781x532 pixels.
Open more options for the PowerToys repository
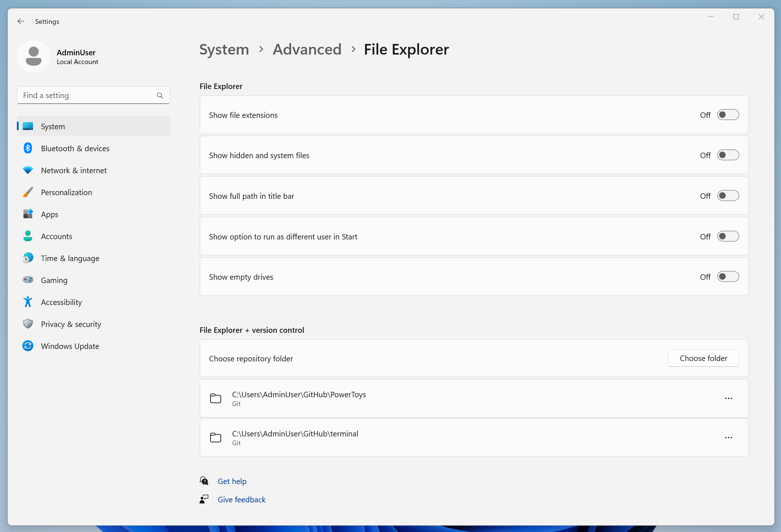click(x=728, y=398)
